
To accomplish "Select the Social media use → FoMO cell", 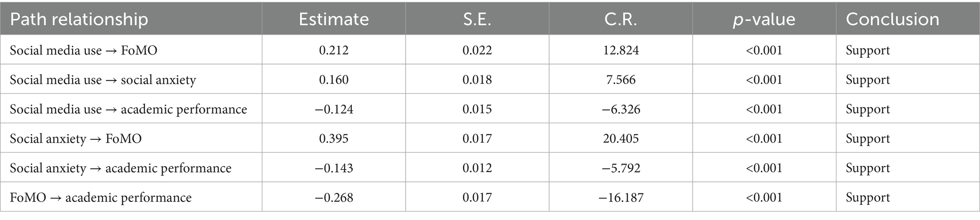I will click(83, 50).
